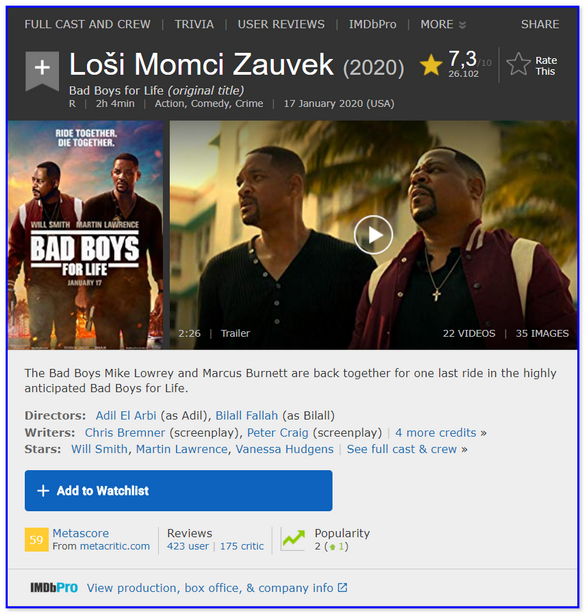Play the trailer with the circular play button

(373, 235)
